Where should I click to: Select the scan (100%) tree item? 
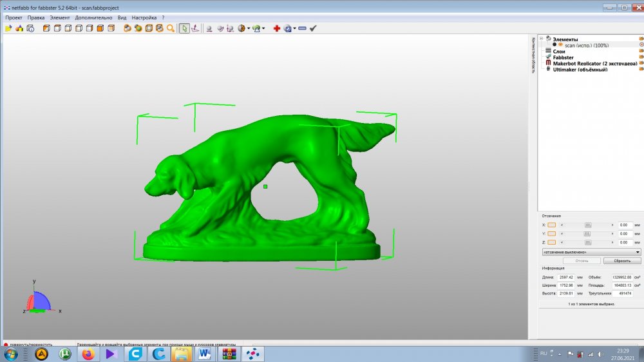587,45
